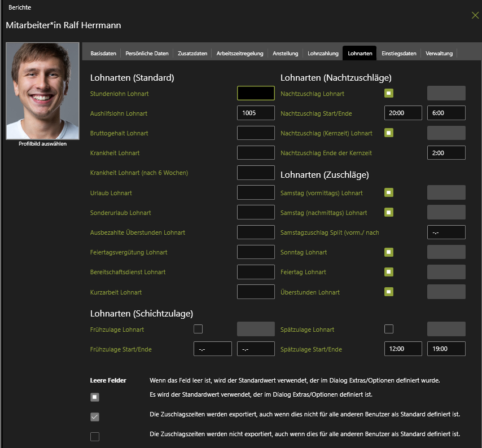The width and height of the screenshot is (482, 448).
Task: Click 'Profilbild auswählen' below the photo
Action: [42, 144]
